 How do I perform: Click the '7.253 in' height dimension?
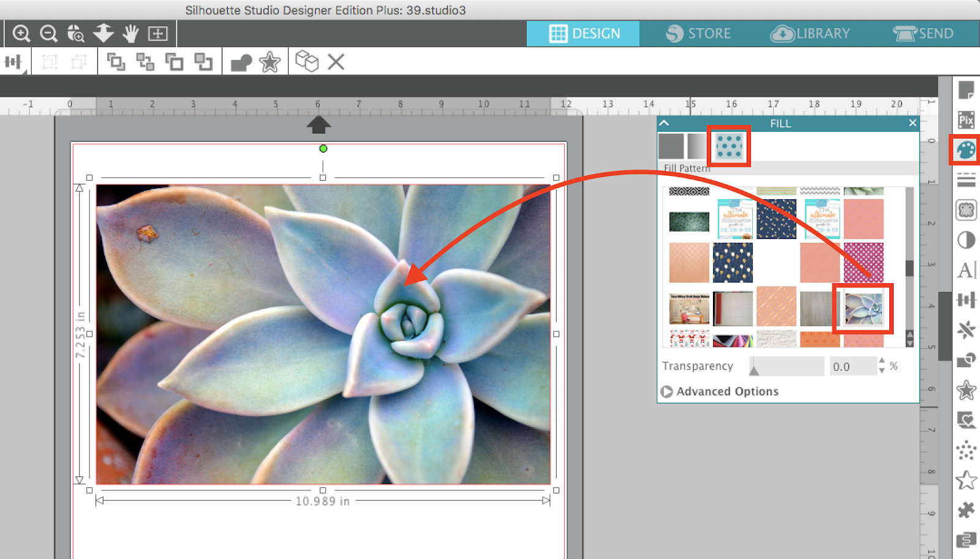[x=80, y=335]
